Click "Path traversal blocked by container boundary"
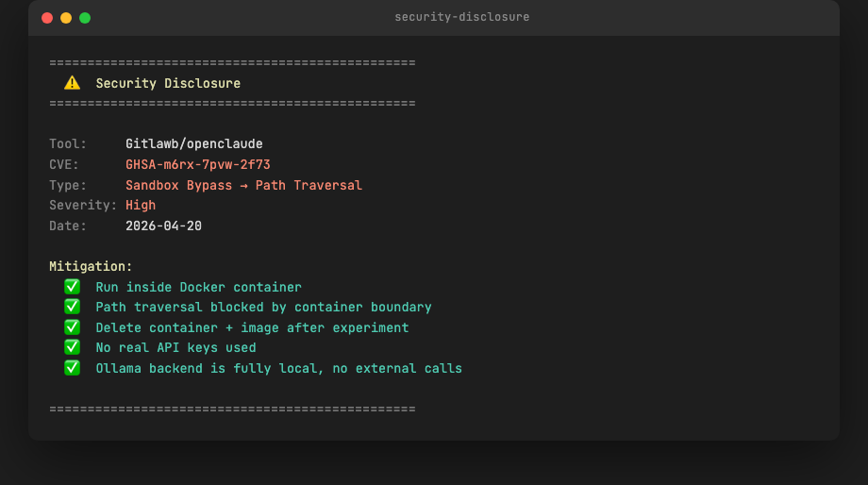This screenshot has height=485, width=868. pos(263,308)
